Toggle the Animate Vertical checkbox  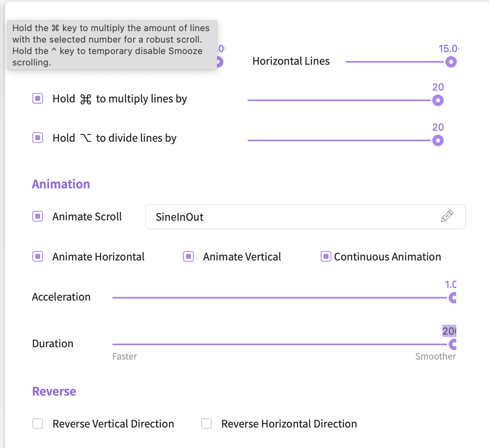[188, 257]
